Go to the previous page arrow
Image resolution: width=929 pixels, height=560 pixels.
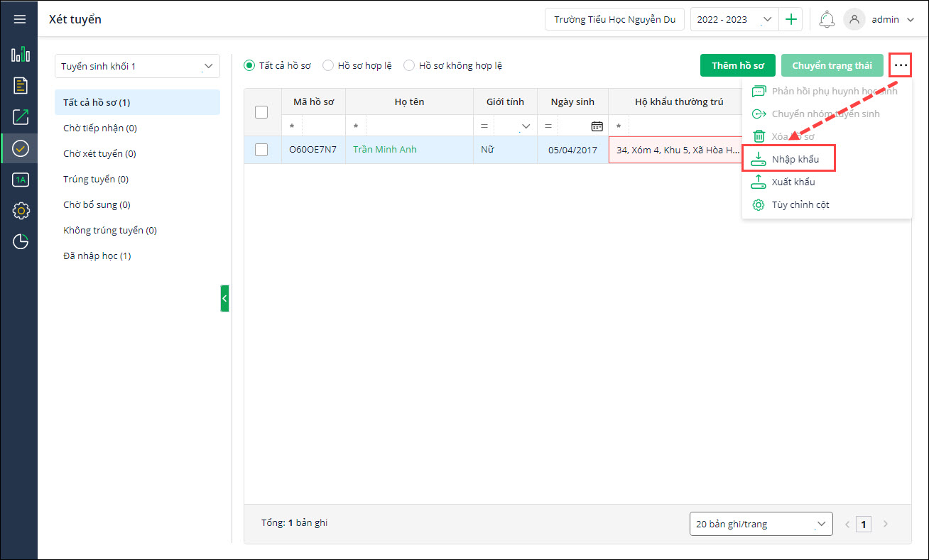click(847, 525)
